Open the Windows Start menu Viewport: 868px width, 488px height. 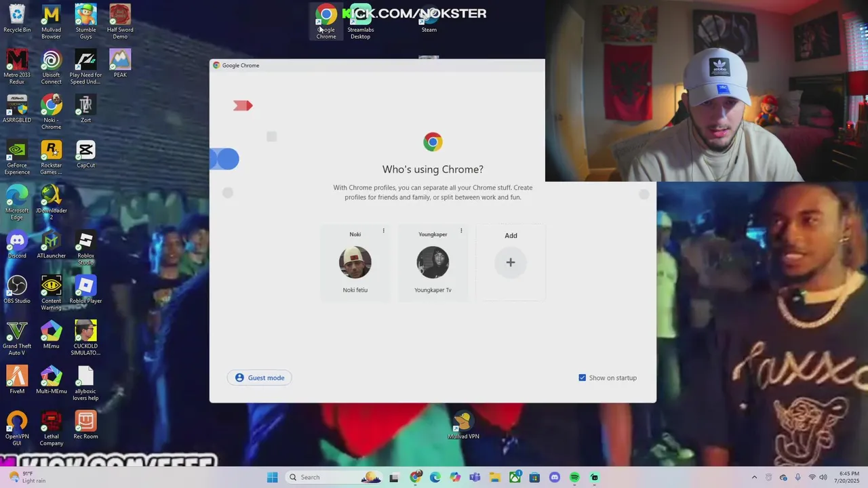tap(273, 478)
